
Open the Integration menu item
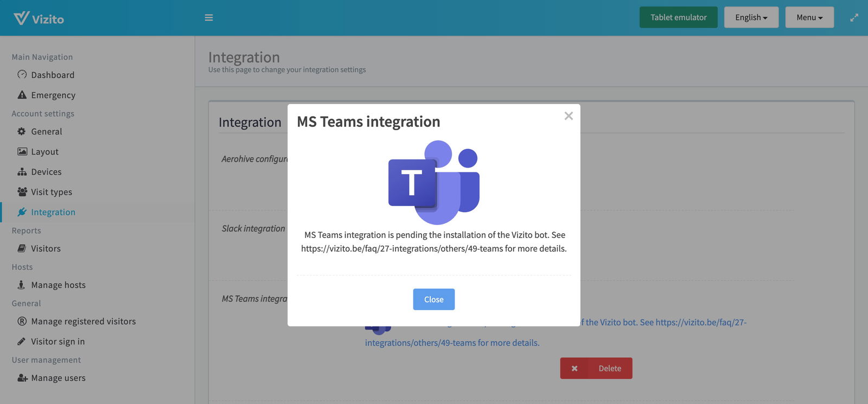(53, 212)
